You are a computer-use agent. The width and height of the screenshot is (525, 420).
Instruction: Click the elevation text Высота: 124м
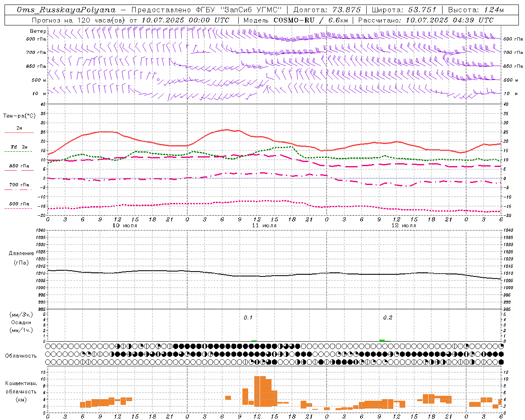(x=476, y=10)
